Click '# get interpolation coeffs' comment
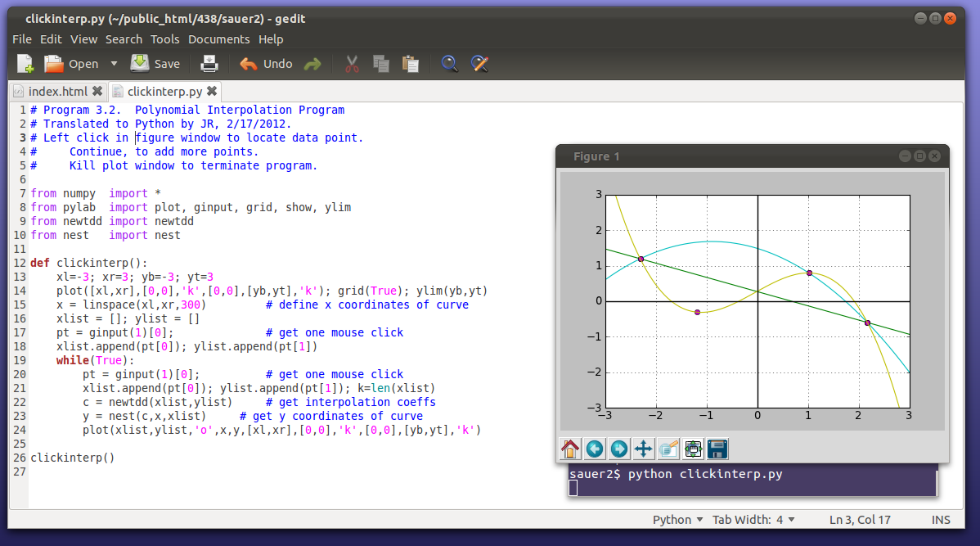This screenshot has width=980, height=546. (x=351, y=402)
